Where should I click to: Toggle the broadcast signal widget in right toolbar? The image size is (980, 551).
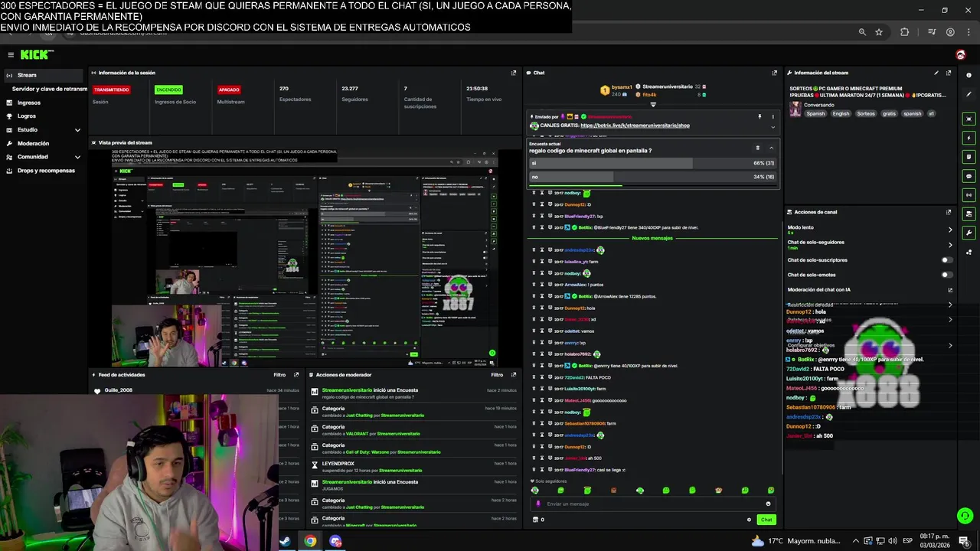coord(969,195)
